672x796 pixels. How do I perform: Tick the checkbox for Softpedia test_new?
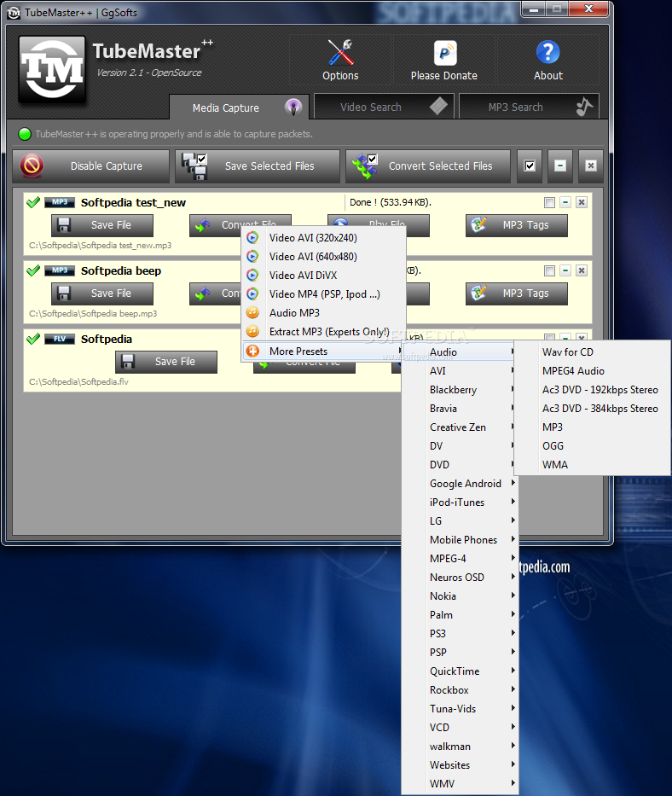point(549,202)
